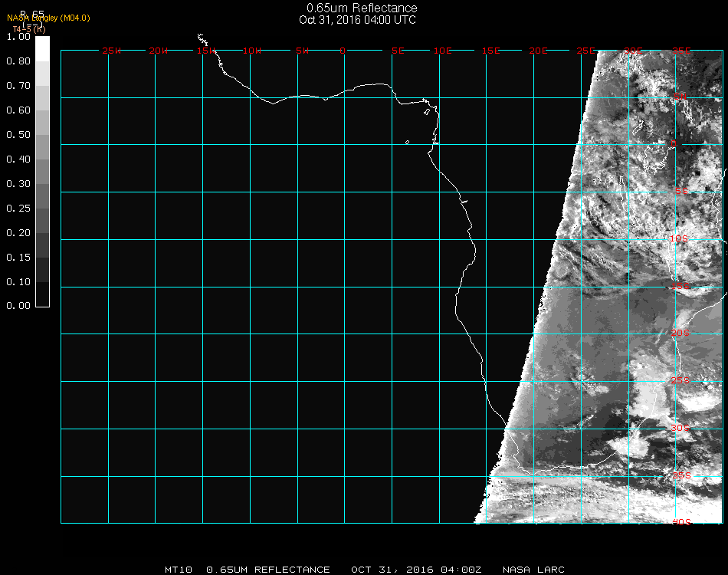Select the 5N latitude label
This screenshot has width=728, height=575.
point(680,97)
